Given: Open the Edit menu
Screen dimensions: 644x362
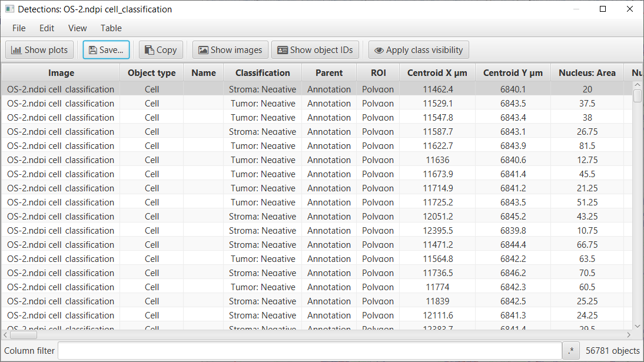Looking at the screenshot, I should pos(47,28).
